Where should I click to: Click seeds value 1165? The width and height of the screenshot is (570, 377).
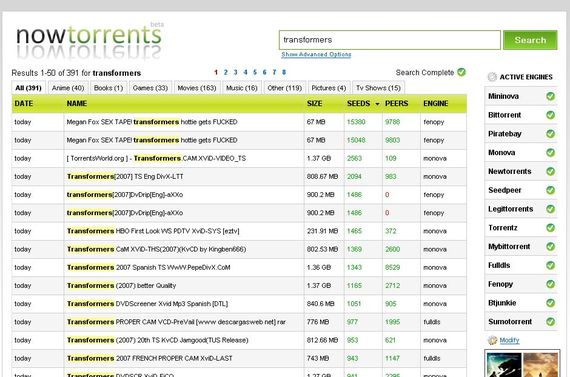(354, 286)
